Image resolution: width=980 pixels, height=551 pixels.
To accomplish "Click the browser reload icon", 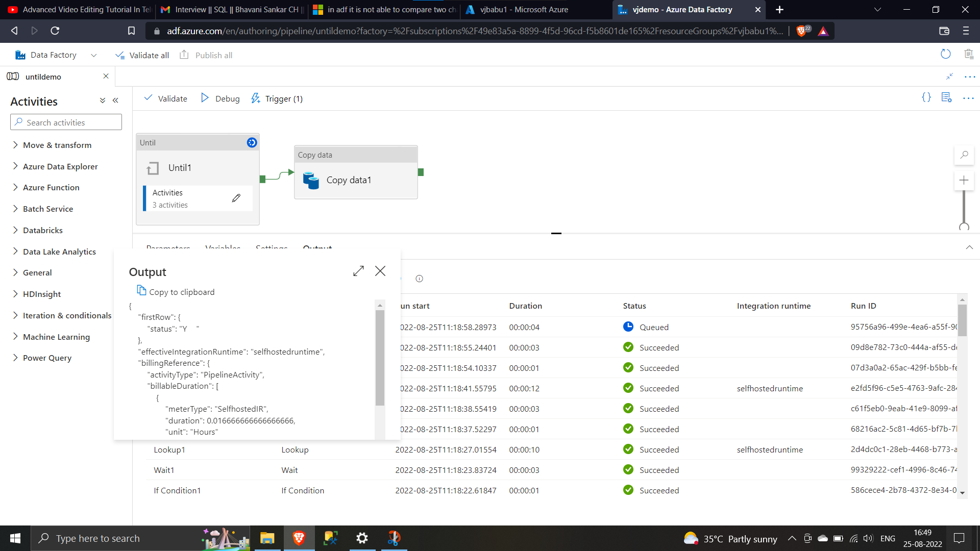I will coord(55,31).
